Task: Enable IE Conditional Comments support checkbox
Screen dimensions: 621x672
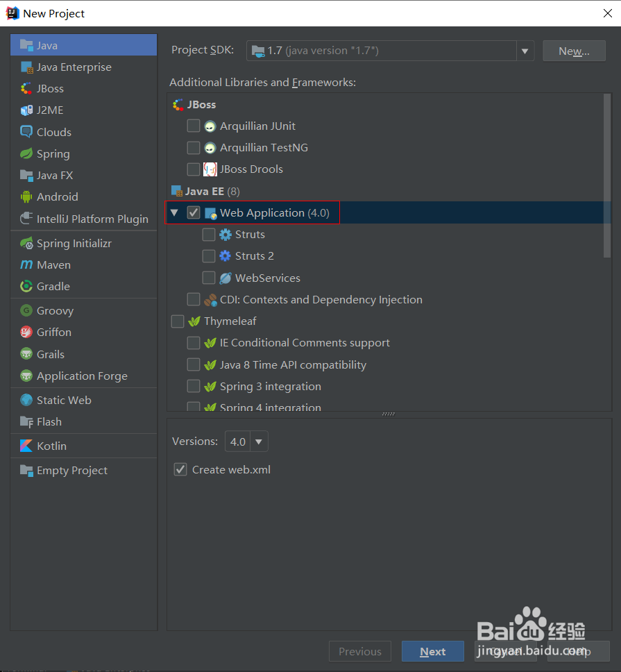Action: [x=194, y=343]
